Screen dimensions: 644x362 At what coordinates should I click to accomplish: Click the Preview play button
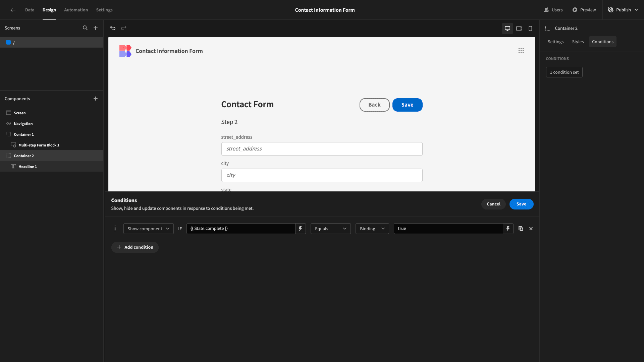584,10
